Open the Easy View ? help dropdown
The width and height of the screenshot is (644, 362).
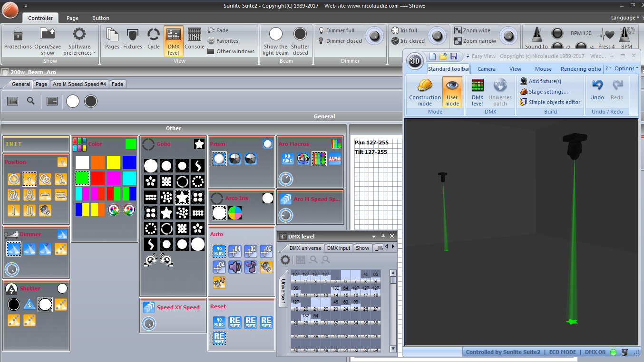click(608, 68)
